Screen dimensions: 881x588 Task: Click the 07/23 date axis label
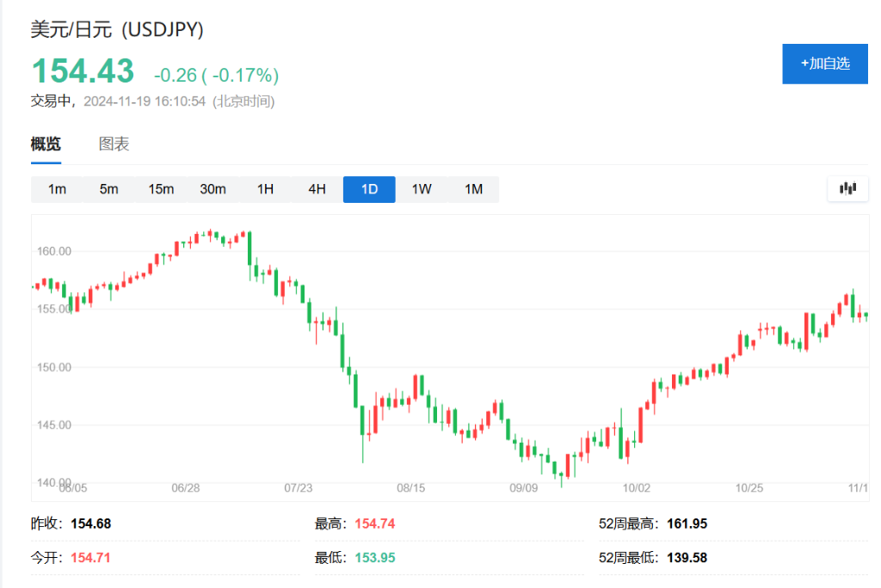tap(298, 488)
